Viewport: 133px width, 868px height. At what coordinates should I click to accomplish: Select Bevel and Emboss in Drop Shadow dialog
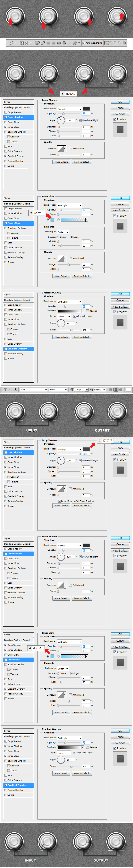tap(17, 472)
